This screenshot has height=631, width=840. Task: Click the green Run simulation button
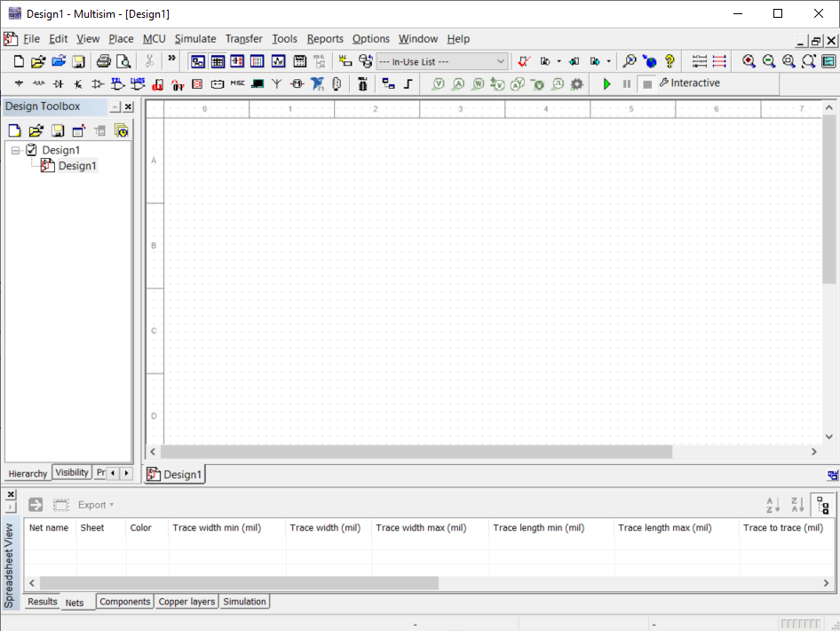click(607, 83)
